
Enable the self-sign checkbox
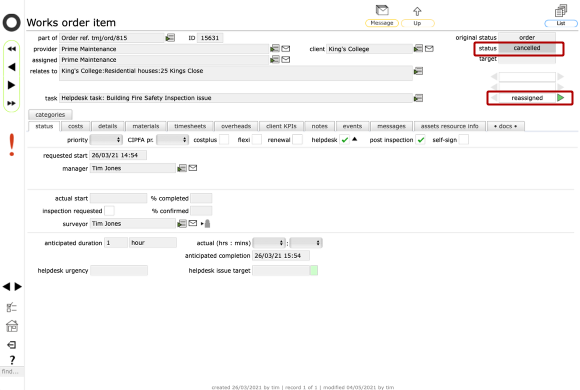(x=464, y=140)
